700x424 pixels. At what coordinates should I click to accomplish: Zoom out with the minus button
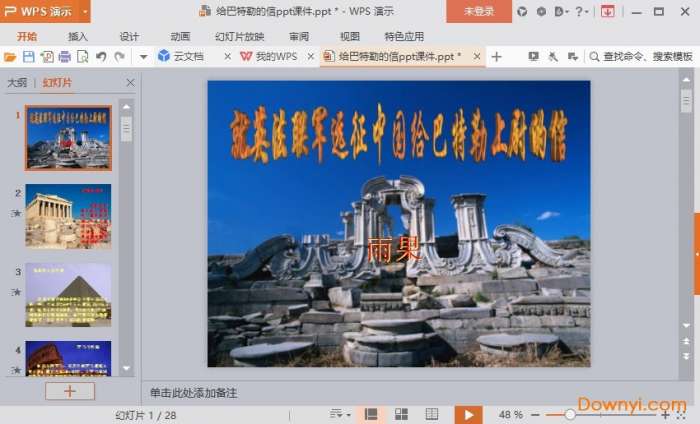pos(535,415)
